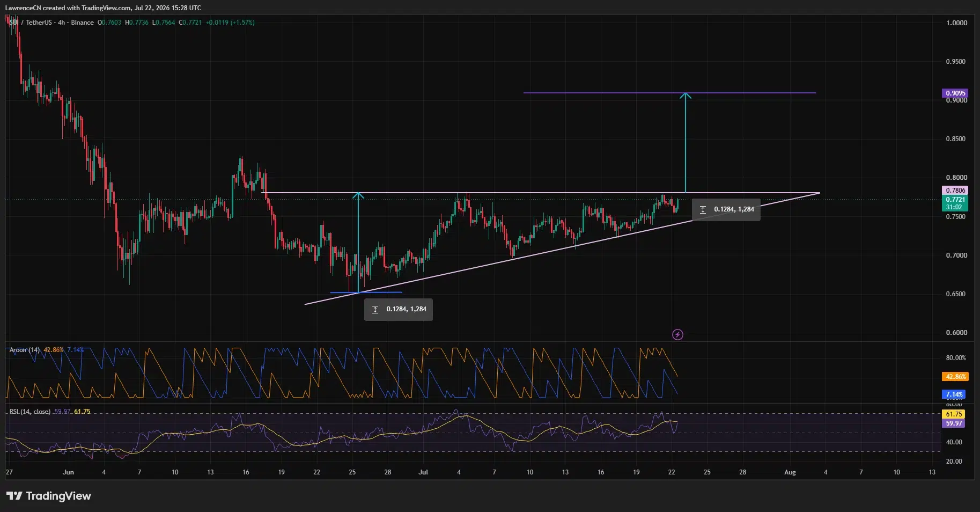
Task: Click the 31:02 bar countdown label
Action: click(955, 207)
